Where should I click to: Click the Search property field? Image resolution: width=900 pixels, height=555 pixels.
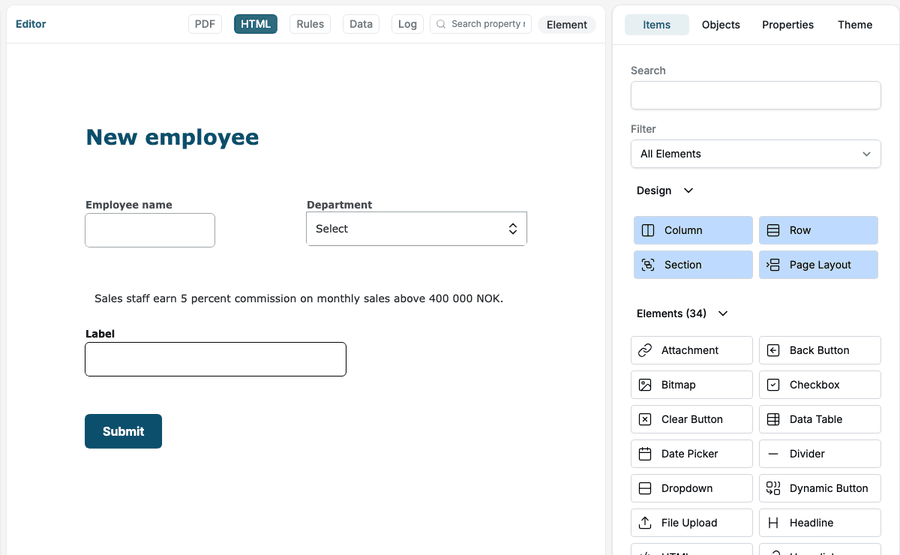481,24
